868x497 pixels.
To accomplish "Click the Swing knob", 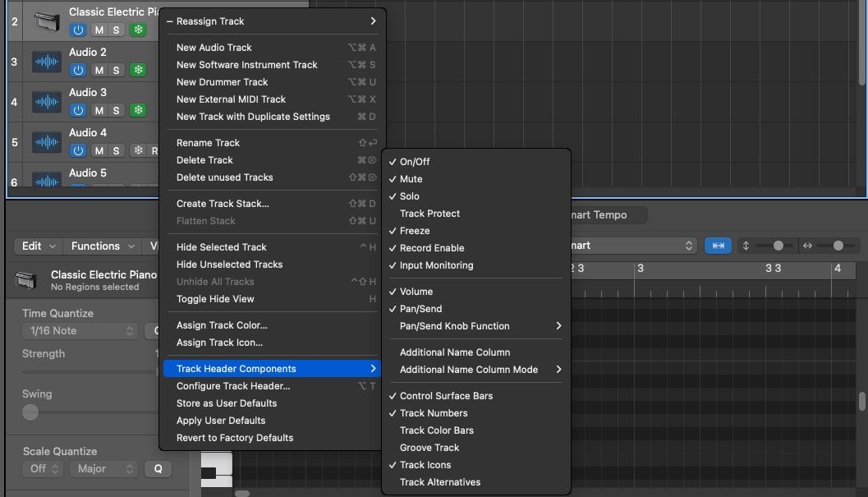I will pos(30,412).
